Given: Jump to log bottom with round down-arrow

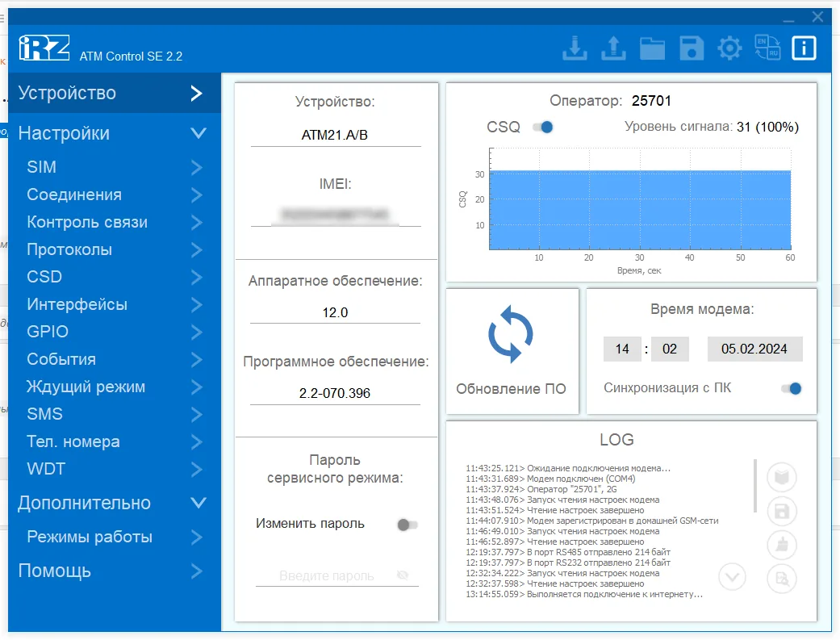Looking at the screenshot, I should tap(733, 577).
